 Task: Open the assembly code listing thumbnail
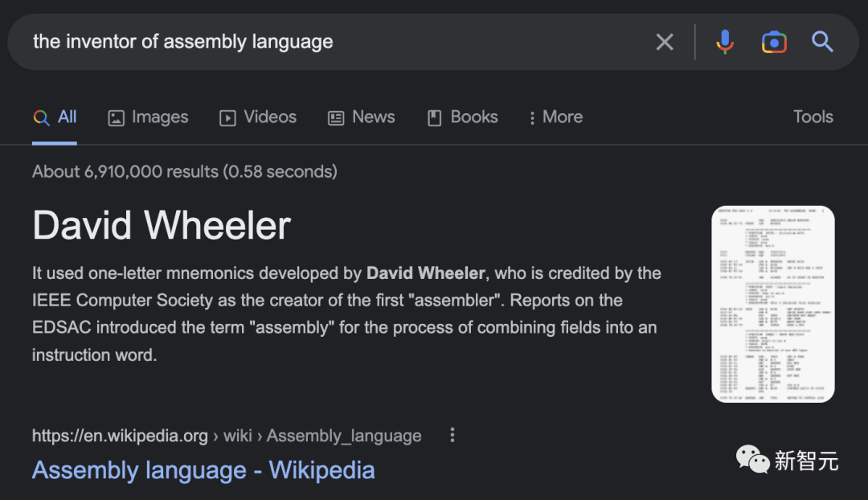[772, 304]
